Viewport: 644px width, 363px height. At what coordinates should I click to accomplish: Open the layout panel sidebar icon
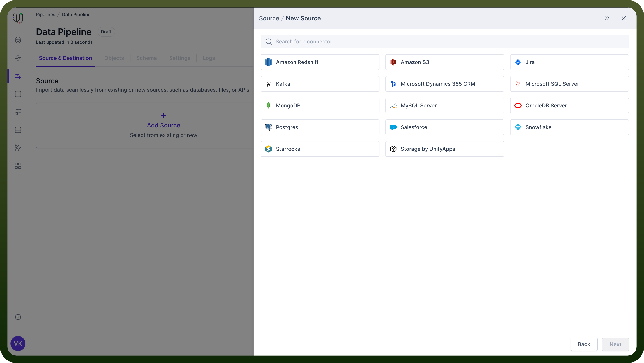point(18,94)
